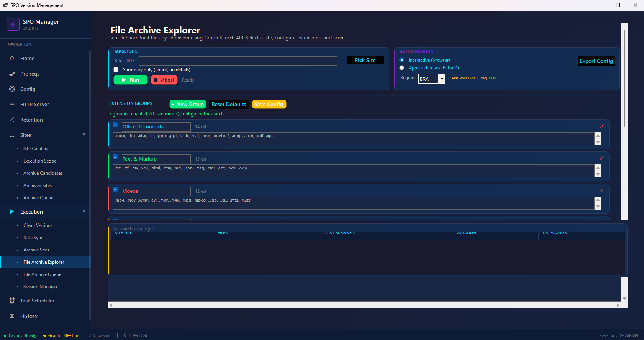Click the Cache: Ready status indicator

tap(20, 335)
